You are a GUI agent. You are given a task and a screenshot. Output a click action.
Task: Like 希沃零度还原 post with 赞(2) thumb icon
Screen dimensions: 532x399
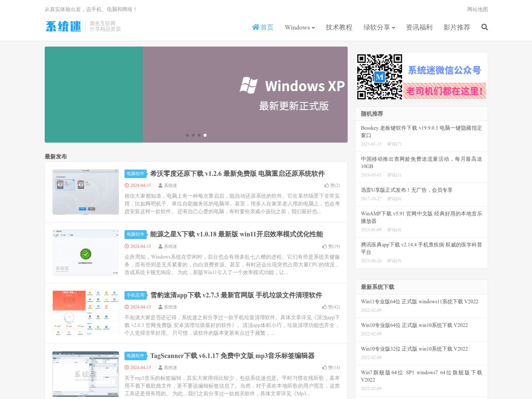(332, 185)
